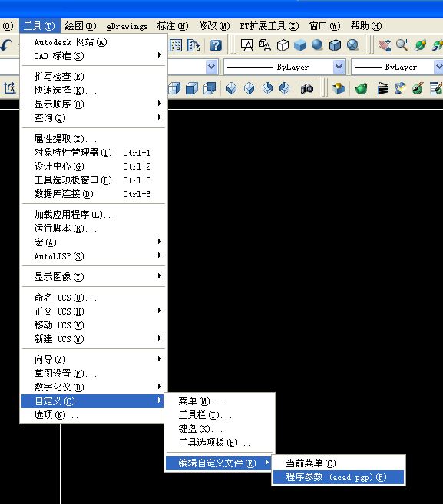443x504 pixels.
Task: Select 属性提取(X)... menu item
Action: 94,139
